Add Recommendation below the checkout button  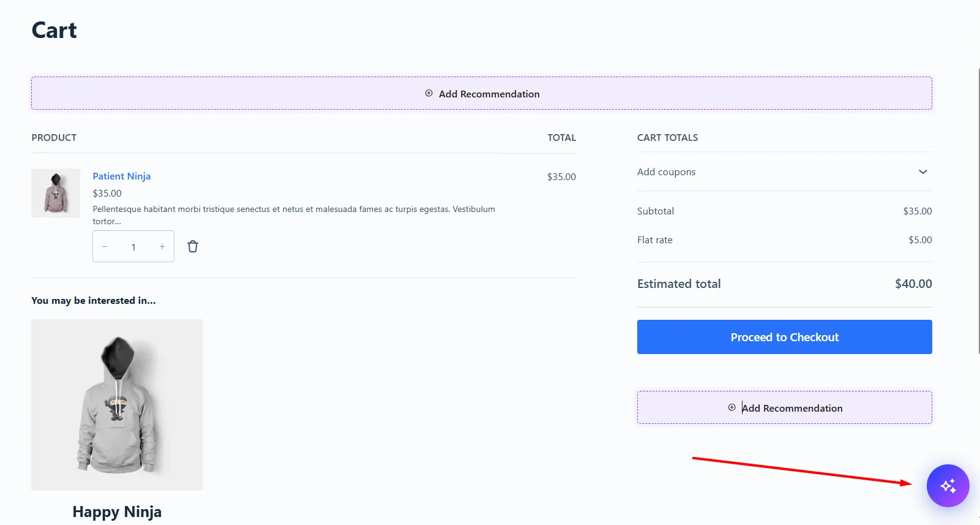[x=784, y=408]
